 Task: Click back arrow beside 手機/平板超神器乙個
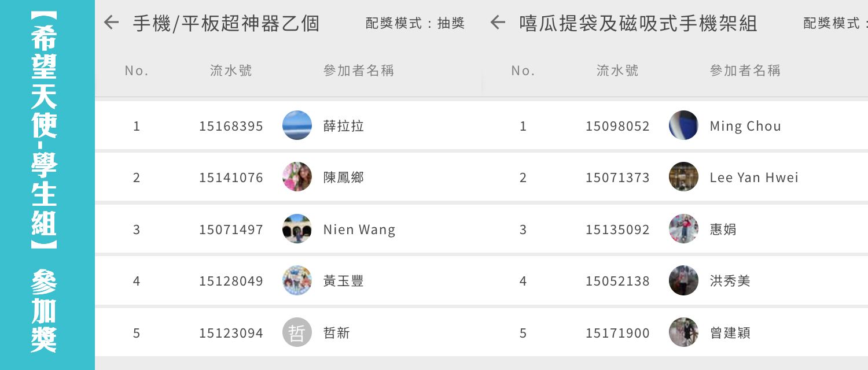[111, 23]
